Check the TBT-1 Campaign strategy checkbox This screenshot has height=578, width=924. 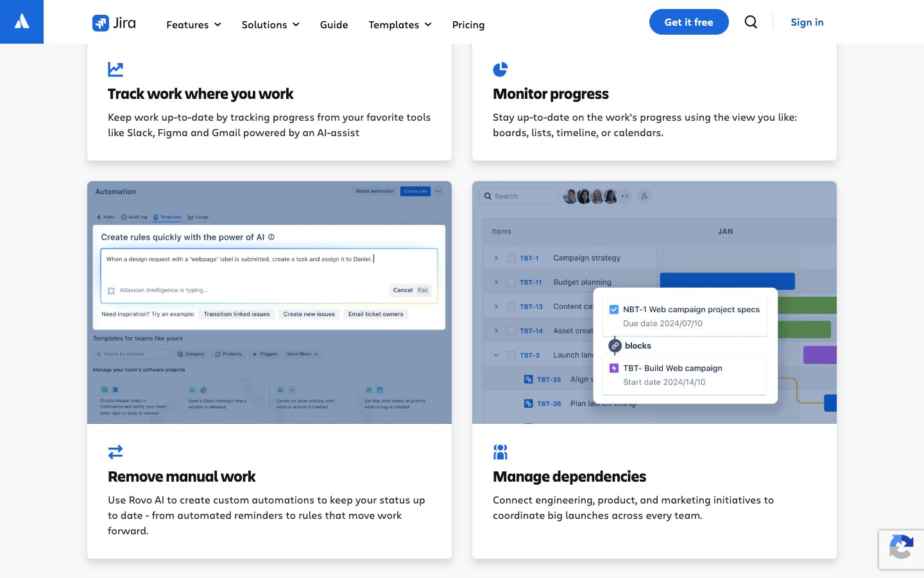coord(511,258)
